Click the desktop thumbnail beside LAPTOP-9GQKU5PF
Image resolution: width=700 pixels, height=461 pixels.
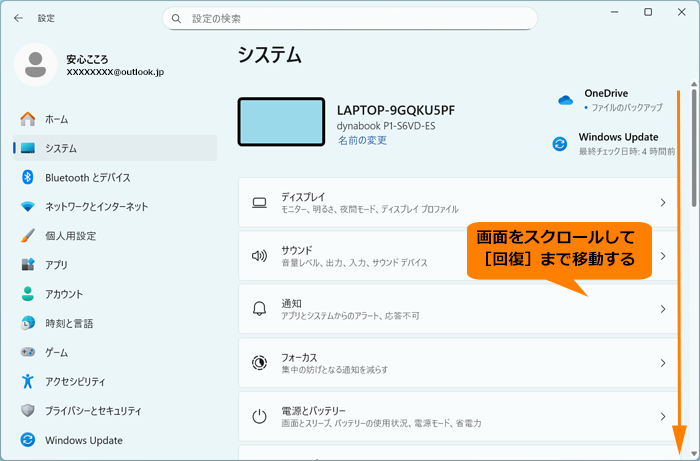[x=281, y=122]
